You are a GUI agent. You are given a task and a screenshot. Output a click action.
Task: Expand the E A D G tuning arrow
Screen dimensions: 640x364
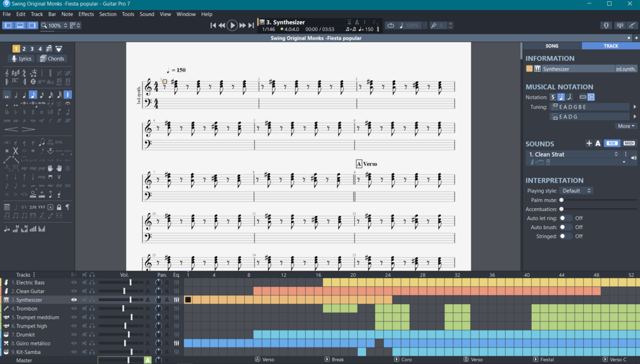coord(635,116)
